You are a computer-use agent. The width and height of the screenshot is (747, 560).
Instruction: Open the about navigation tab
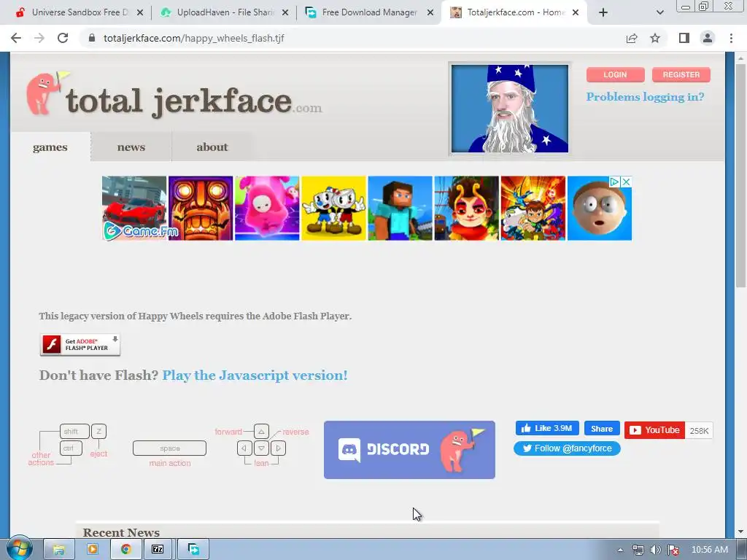[212, 147]
